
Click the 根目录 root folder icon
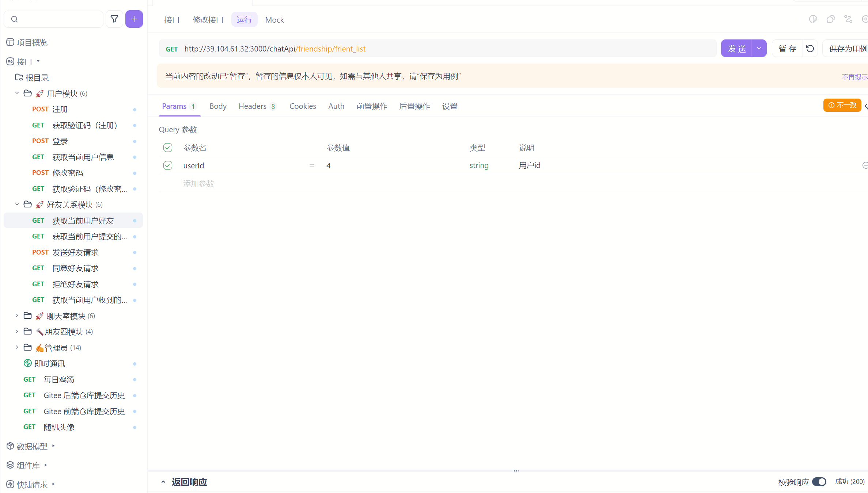19,77
